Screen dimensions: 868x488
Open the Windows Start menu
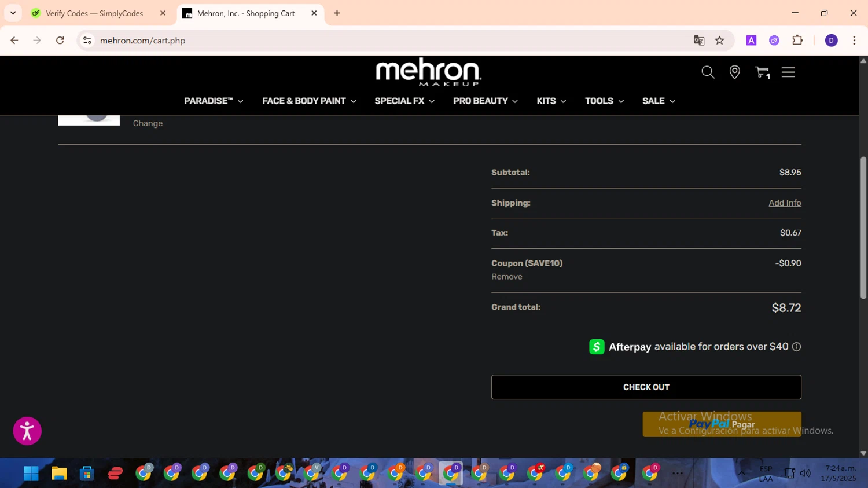pos(31,474)
